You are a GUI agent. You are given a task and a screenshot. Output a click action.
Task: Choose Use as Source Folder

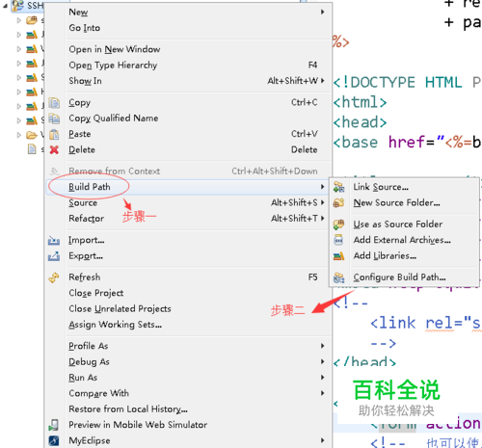(404, 224)
